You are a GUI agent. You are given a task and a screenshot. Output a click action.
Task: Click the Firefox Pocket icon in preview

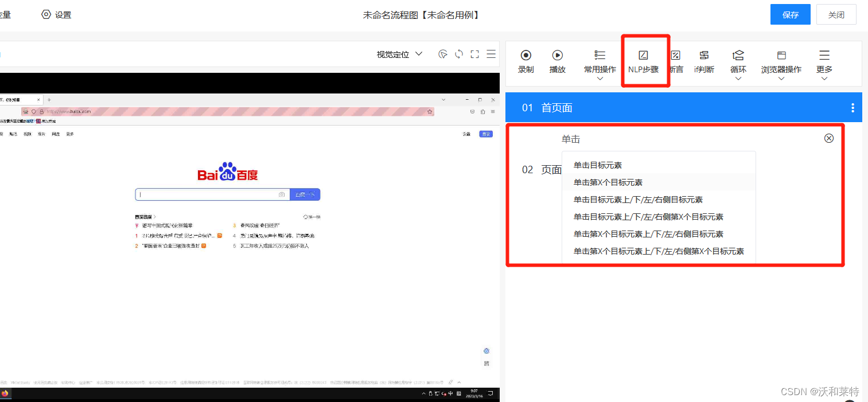coord(472,111)
